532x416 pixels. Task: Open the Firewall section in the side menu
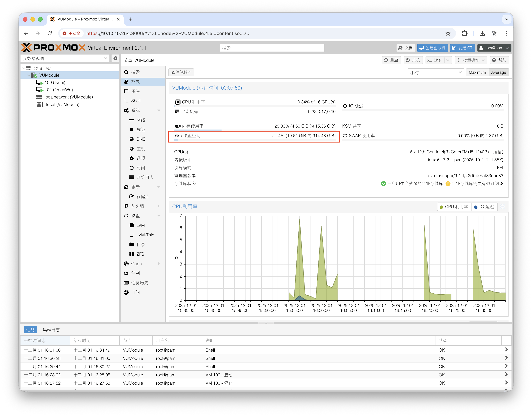(x=138, y=206)
